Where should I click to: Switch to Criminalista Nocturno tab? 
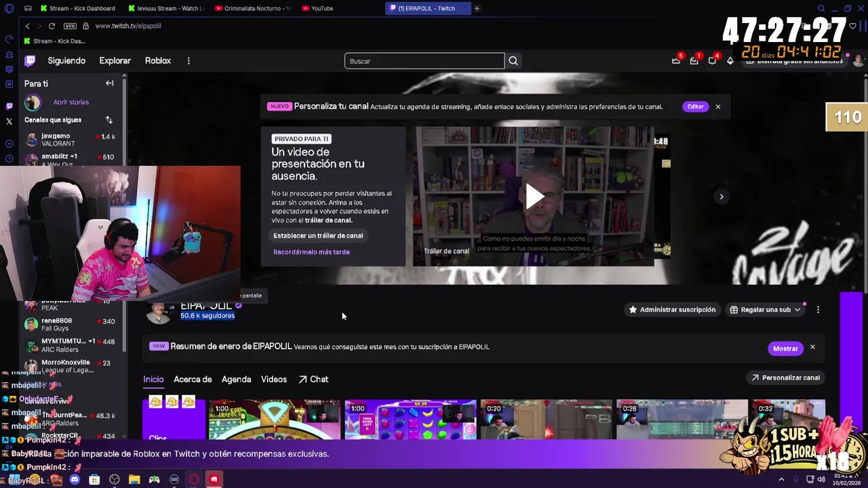[x=253, y=8]
